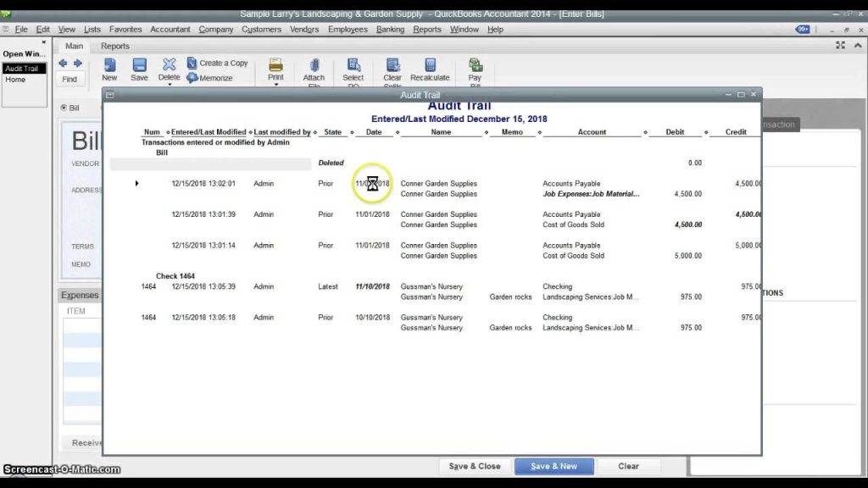Open the Banking menu
The width and height of the screenshot is (868, 488).
pyautogui.click(x=390, y=30)
